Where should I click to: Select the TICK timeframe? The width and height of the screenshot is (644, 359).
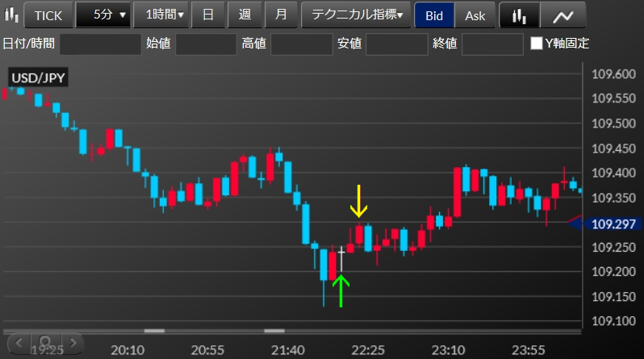point(48,15)
